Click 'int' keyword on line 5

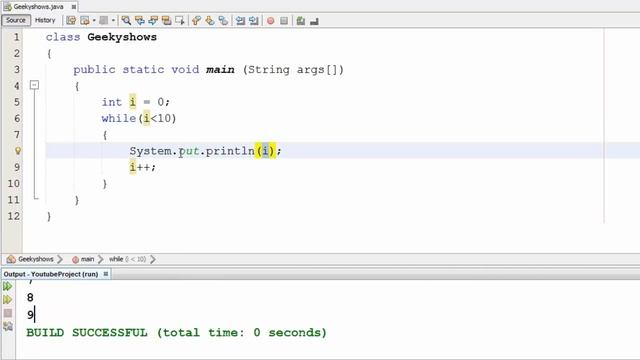point(112,102)
